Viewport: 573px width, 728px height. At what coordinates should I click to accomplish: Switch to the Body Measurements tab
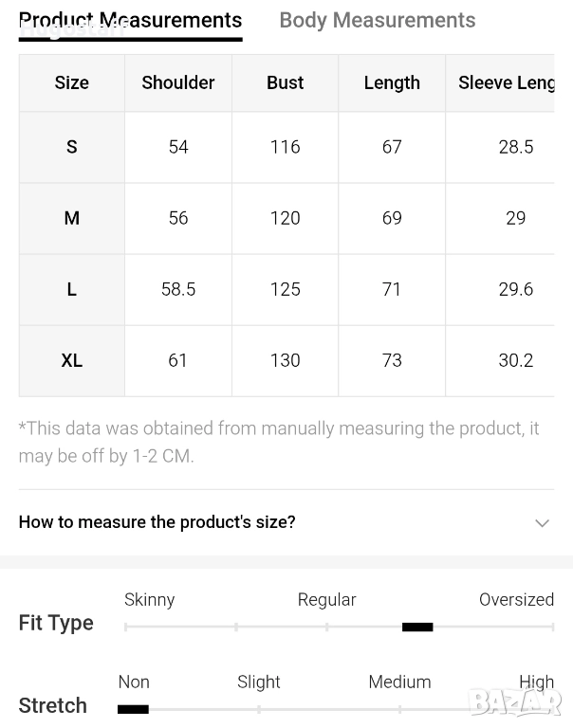pos(377,21)
